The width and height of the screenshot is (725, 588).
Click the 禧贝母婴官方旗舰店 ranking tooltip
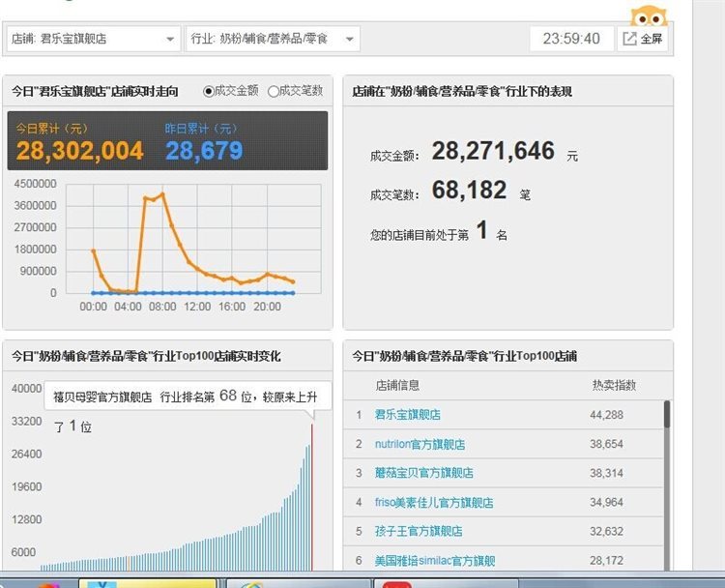click(x=188, y=396)
